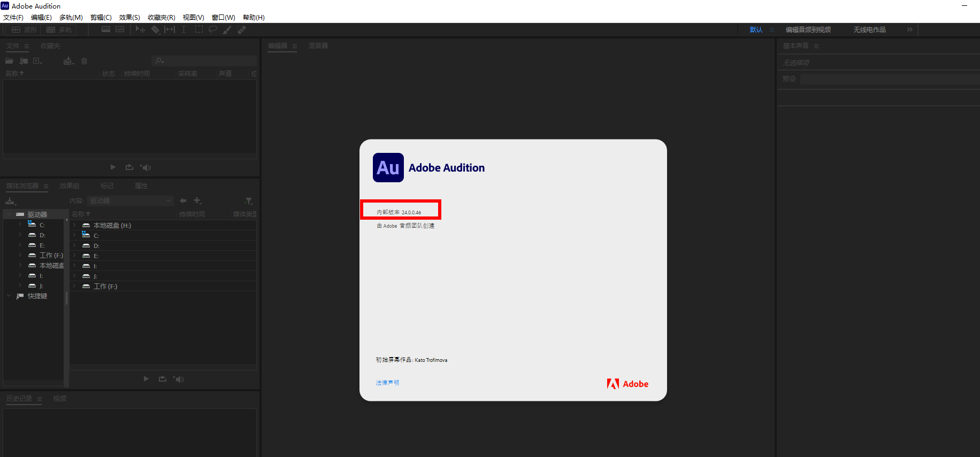This screenshot has width=980, height=457.
Task: Switch to the 效果组 tab
Action: (70, 186)
